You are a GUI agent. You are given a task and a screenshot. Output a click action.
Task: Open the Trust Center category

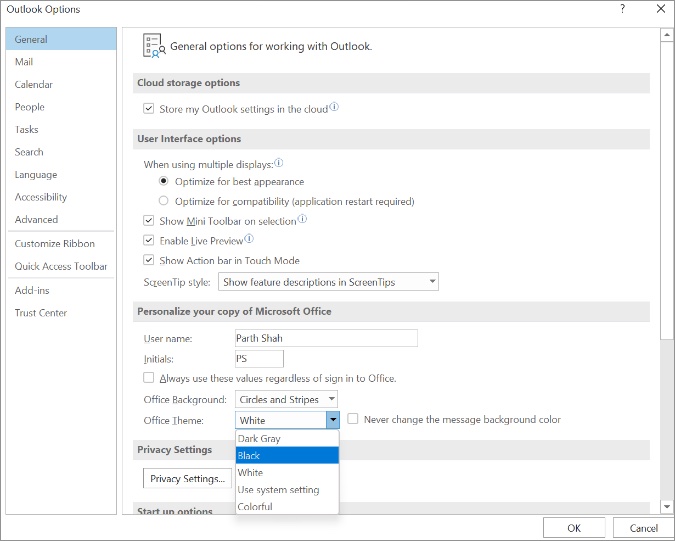(x=61, y=313)
